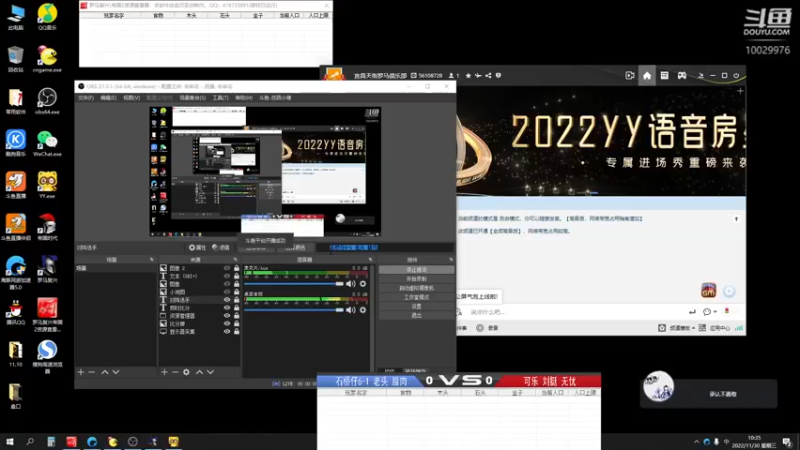
Task: Click the YY video play icon in title bar
Action: 630,76
